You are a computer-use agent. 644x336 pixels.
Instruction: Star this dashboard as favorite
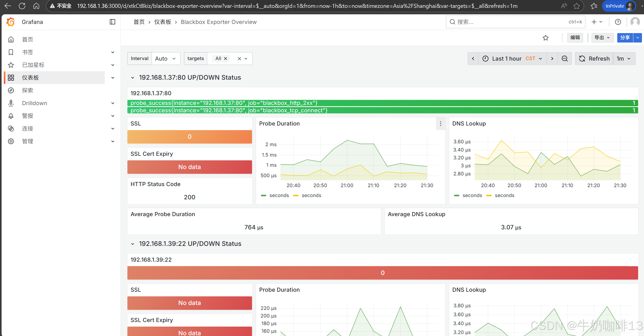point(545,38)
